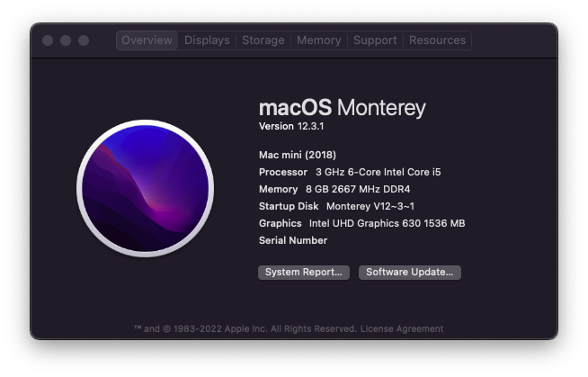This screenshot has width=588, height=377.
Task: Open the Memory tab
Action: click(319, 40)
